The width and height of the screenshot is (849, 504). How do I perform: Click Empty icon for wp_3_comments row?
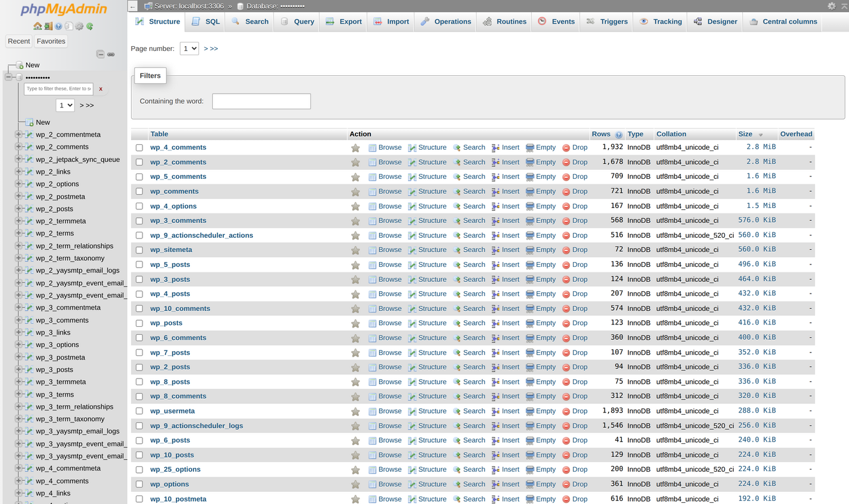(530, 221)
